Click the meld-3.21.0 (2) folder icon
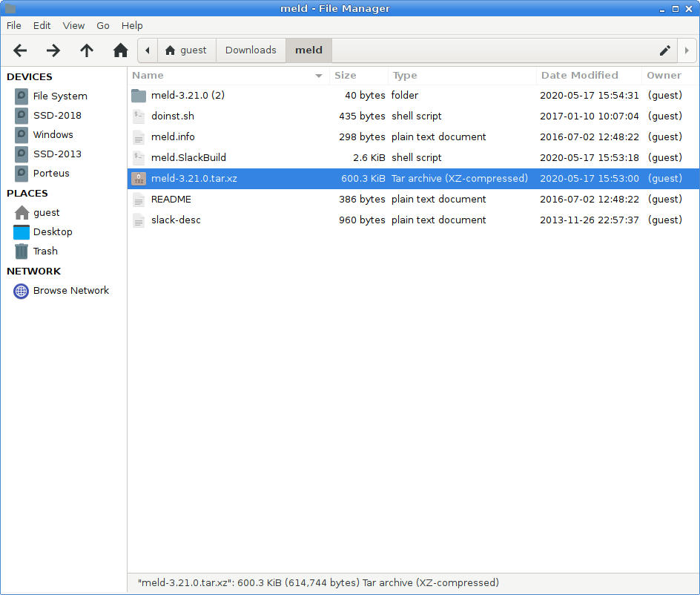700x595 pixels. [139, 96]
